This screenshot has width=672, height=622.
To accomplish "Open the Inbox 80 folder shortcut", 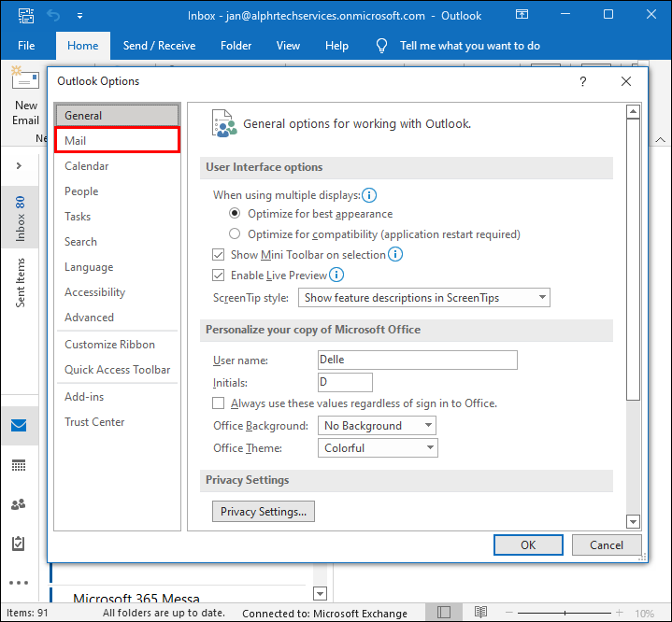I will pyautogui.click(x=21, y=218).
